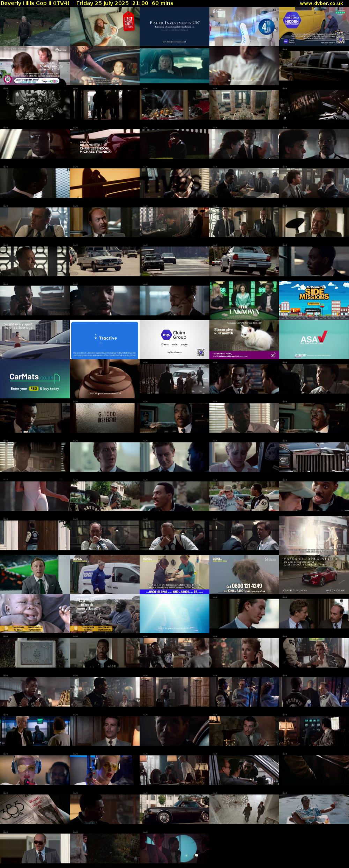This screenshot has width=349, height=868.
Task: Select the Lindor melted chocolate swirl thumbnail
Action: coord(105,379)
